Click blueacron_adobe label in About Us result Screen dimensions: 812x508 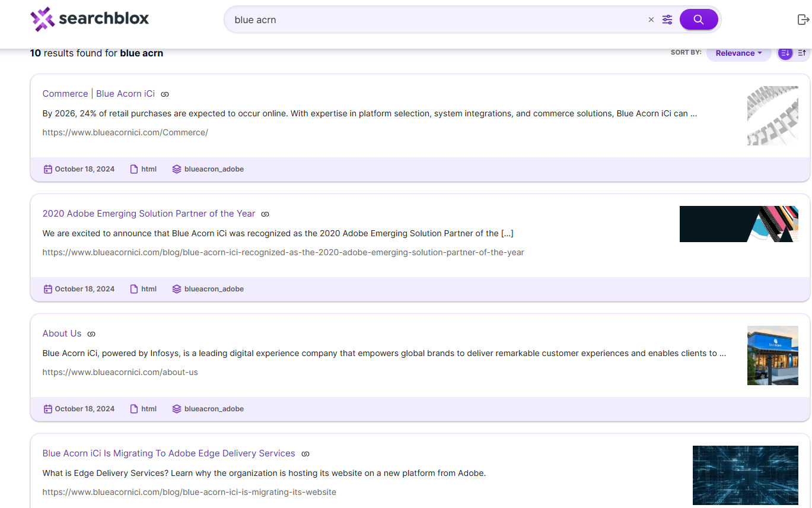coord(214,409)
